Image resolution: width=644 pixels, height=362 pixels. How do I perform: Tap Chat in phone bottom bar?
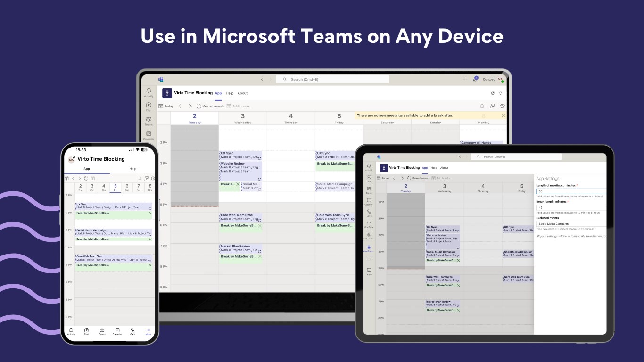(87, 331)
